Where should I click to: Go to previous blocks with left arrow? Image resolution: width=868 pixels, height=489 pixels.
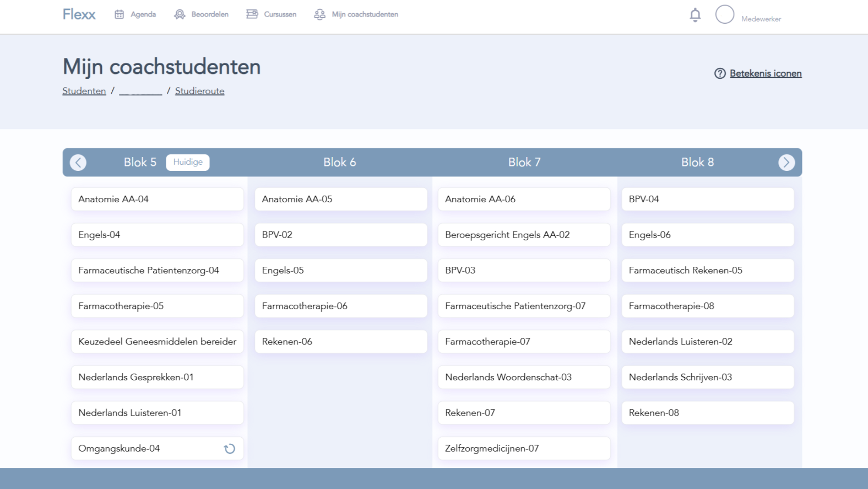tap(78, 163)
